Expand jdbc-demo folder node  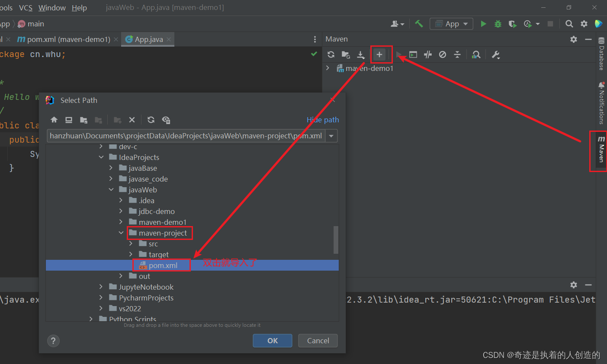coord(121,211)
